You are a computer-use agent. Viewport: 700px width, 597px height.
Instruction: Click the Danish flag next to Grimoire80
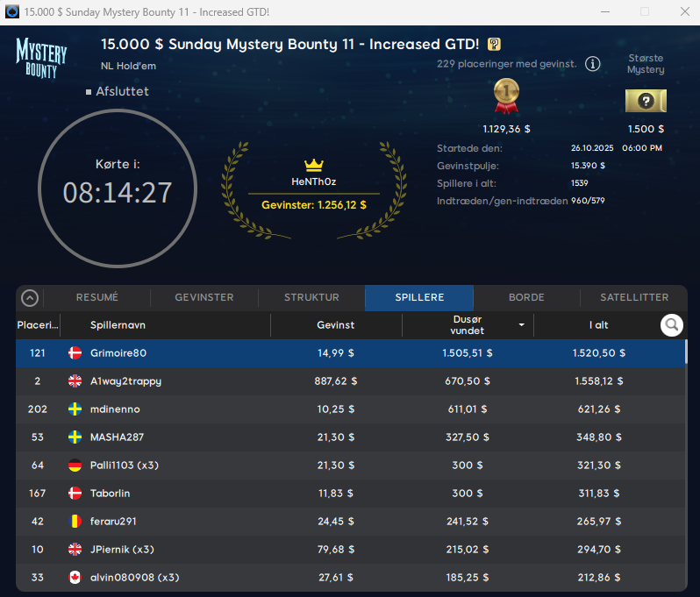point(75,353)
